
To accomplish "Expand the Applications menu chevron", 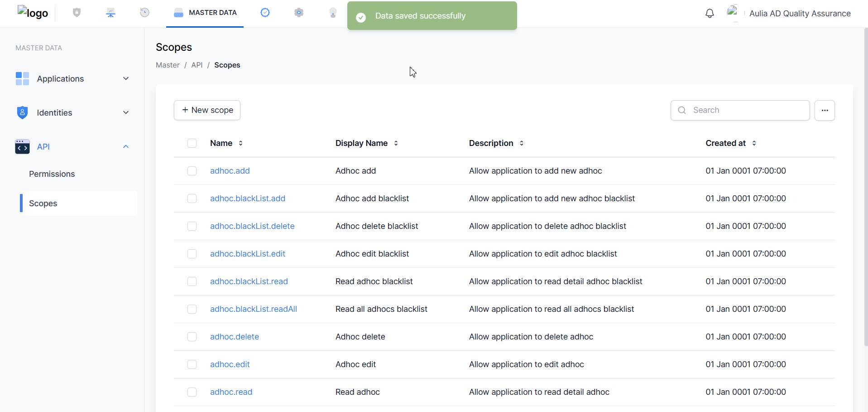I will coord(126,78).
